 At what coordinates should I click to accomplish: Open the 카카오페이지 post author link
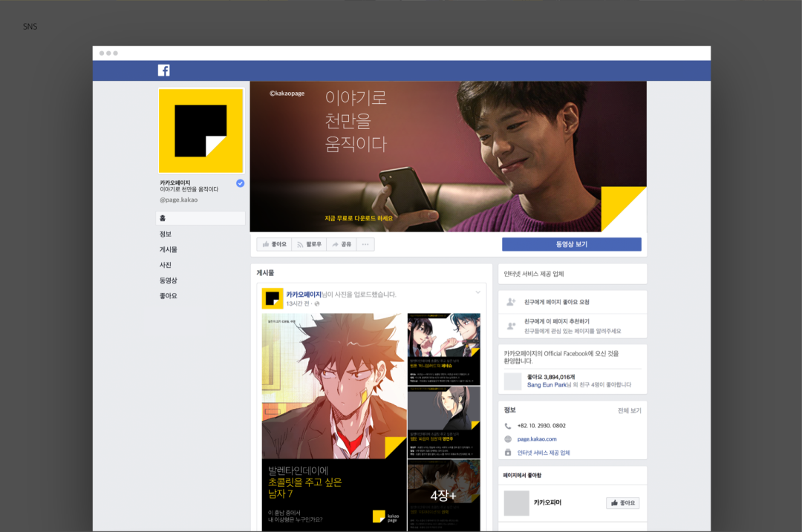click(x=303, y=295)
